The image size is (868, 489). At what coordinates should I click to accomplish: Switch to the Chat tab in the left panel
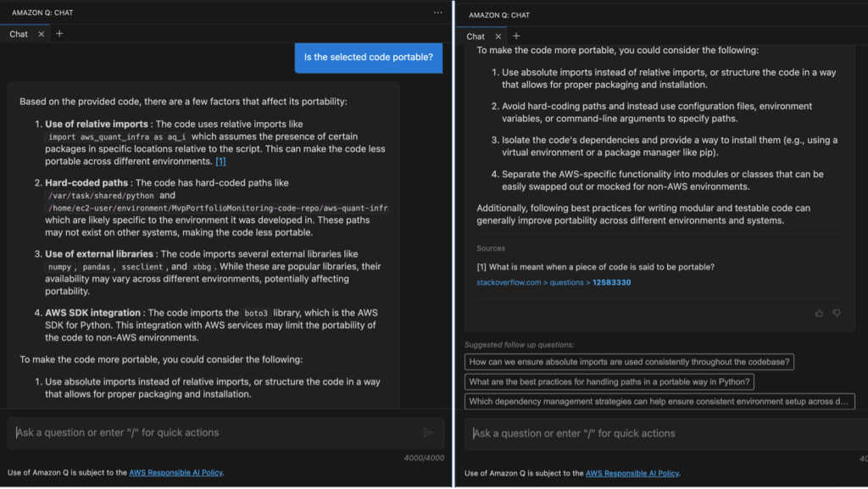tap(19, 35)
